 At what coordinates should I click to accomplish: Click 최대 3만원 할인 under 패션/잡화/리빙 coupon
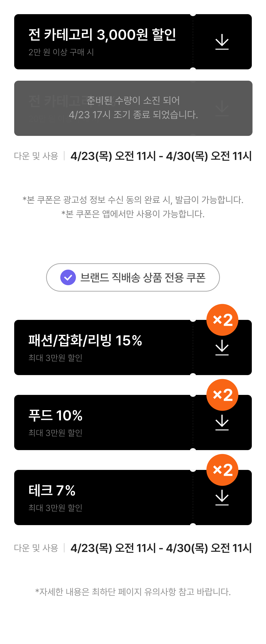pyautogui.click(x=55, y=358)
